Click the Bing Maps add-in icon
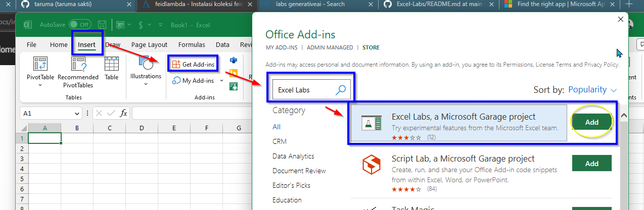This screenshot has width=644, height=210. (234, 74)
